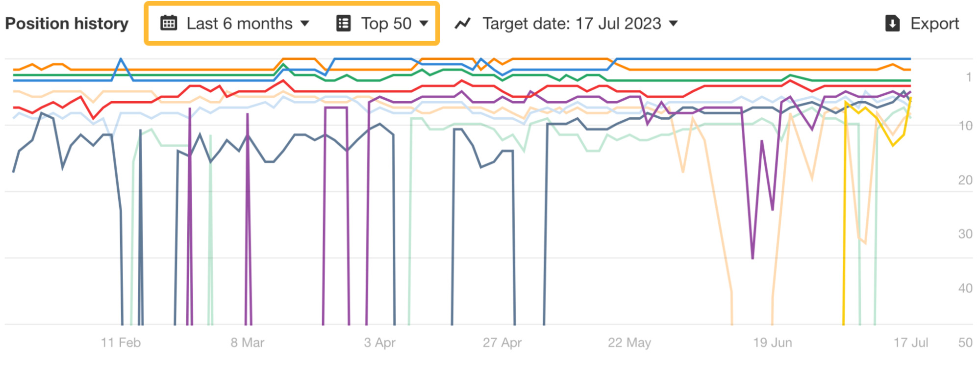
Task: Click the download icon next to Export
Action: pyautogui.click(x=893, y=23)
